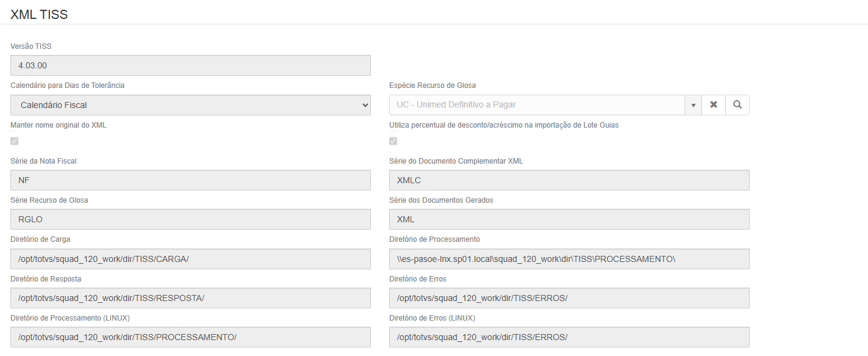Focus the Série Recurso de Glosa field
Screen dimensions: 868x356
click(190, 219)
